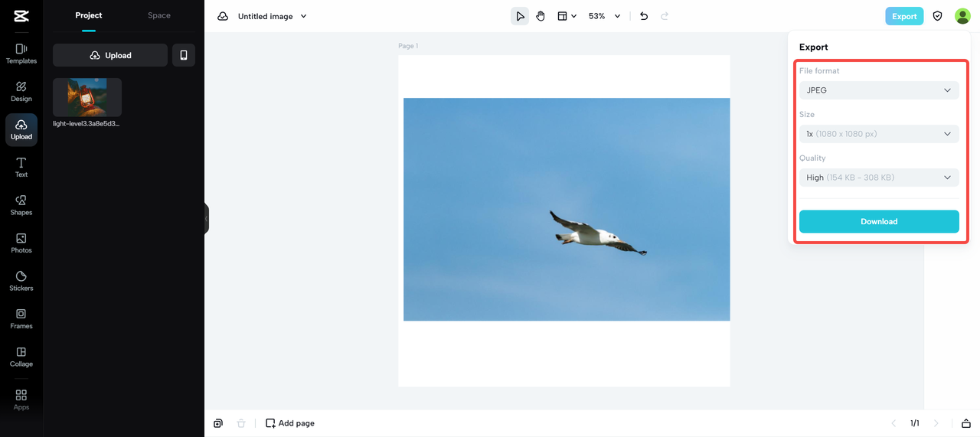Open the 53% zoom level dropdown
The height and width of the screenshot is (437, 980).
pyautogui.click(x=604, y=16)
